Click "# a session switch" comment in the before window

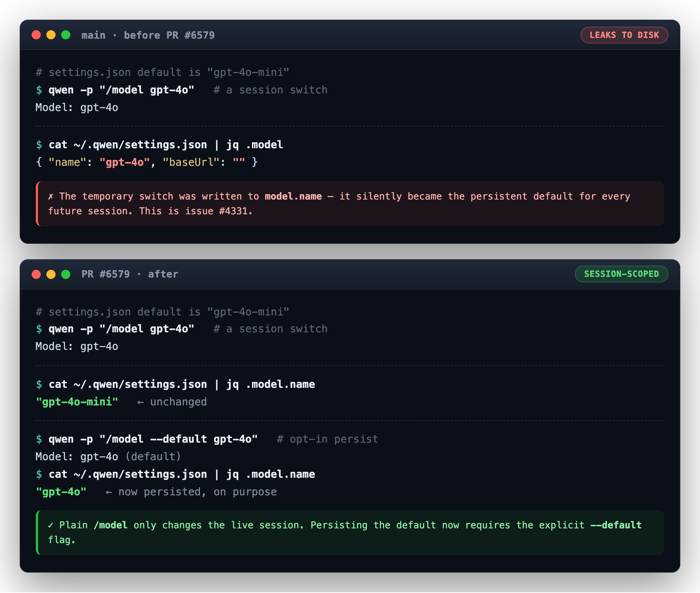click(270, 90)
